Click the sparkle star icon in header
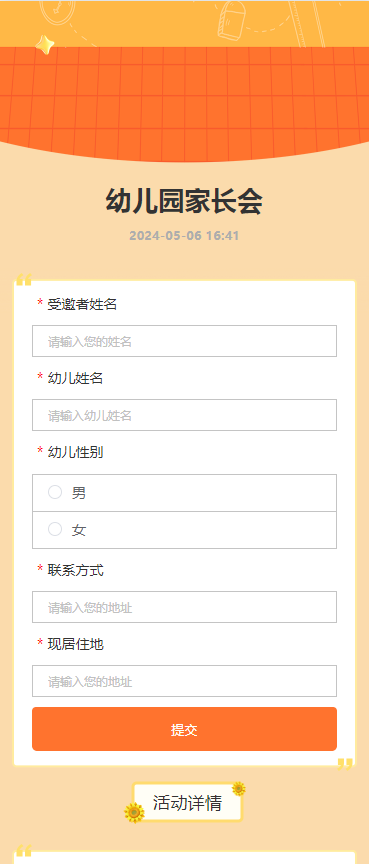 45,45
